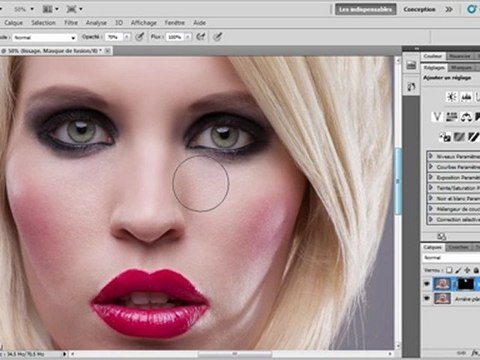The height and width of the screenshot is (360, 480).
Task: Add a Vibrance adjustment (V icon)
Action: click(x=437, y=117)
